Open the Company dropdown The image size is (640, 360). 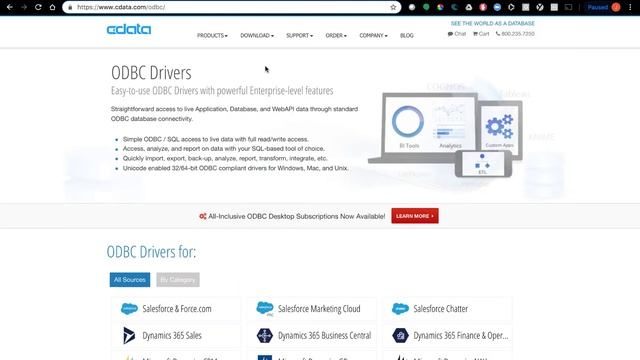373,36
